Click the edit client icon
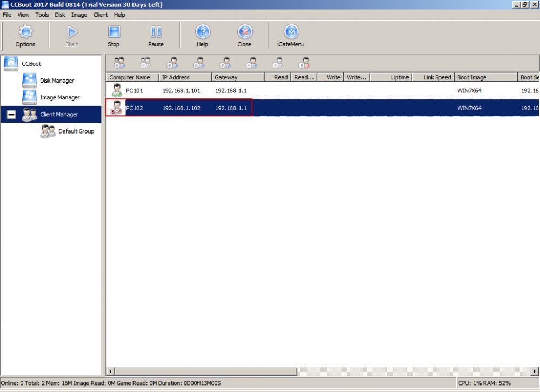 coord(225,63)
